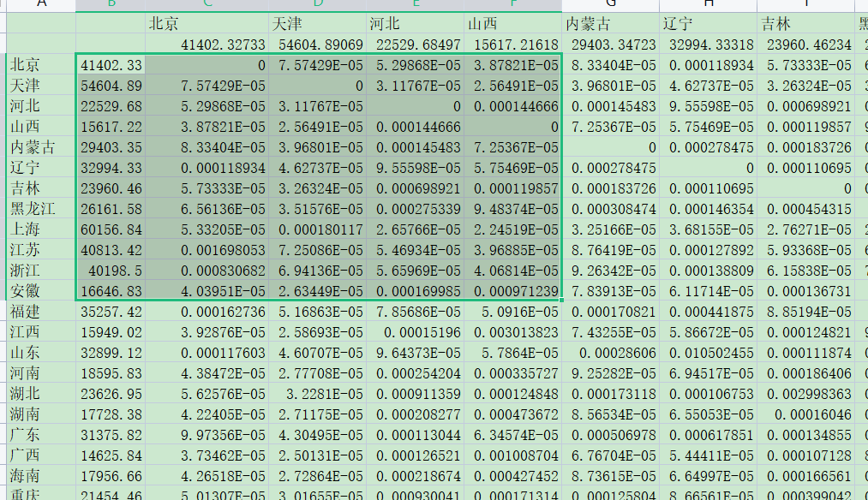Pick the 广西 row label cell
This screenshot has width=868, height=500.
pyautogui.click(x=41, y=455)
